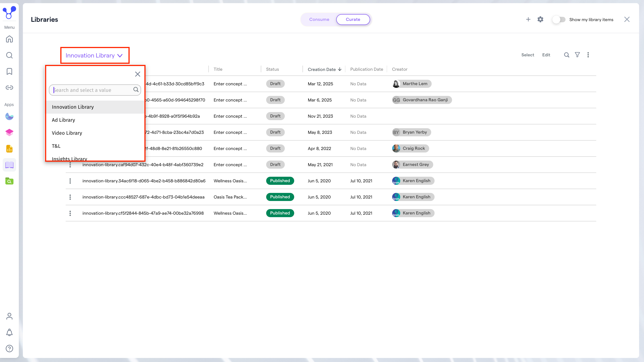This screenshot has height=362, width=644.
Task: Toggle Show my library items switch
Action: tap(559, 20)
